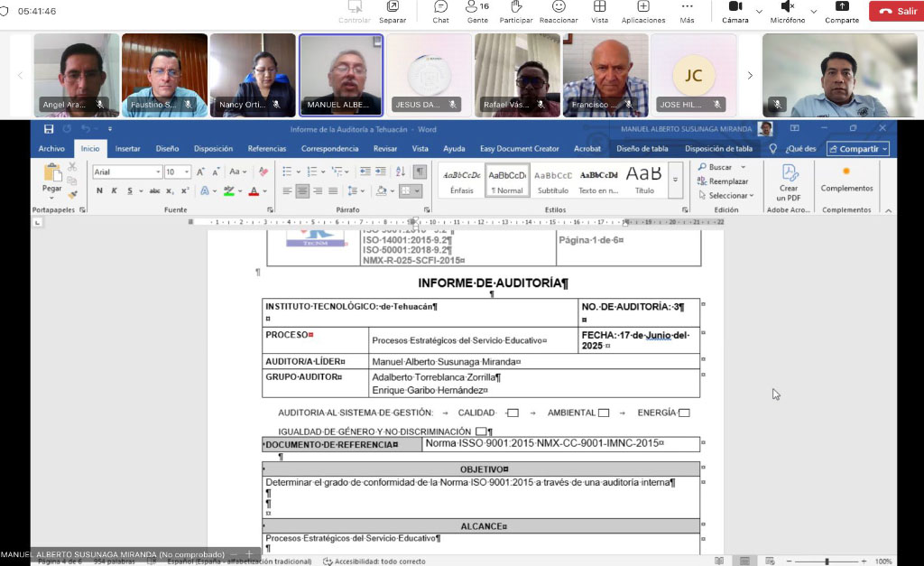Open the Vista layout options
This screenshot has width=924, height=566.
click(x=599, y=12)
